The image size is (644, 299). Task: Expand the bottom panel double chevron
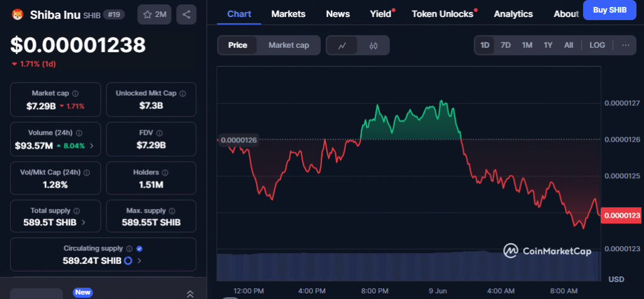[x=190, y=294]
